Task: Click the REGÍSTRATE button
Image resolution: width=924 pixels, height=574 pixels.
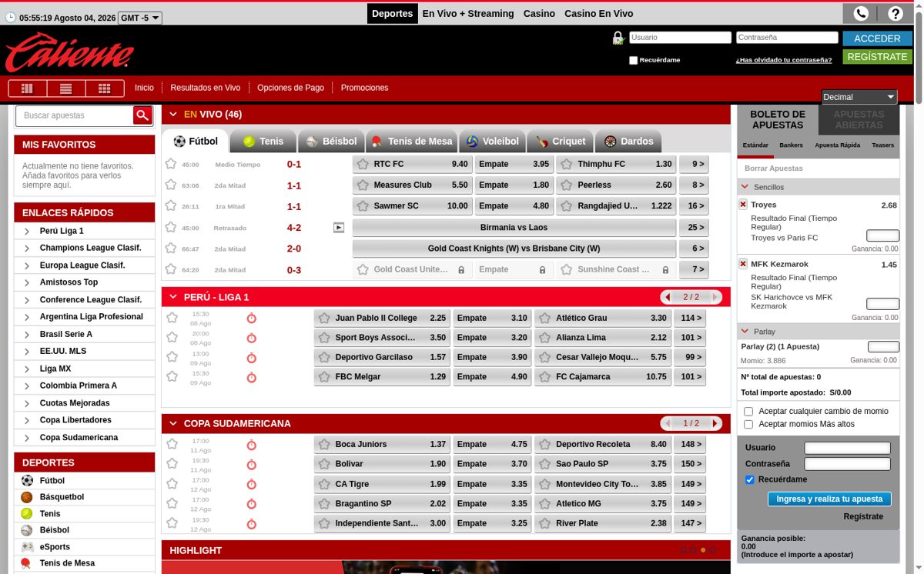Action: pyautogui.click(x=877, y=57)
